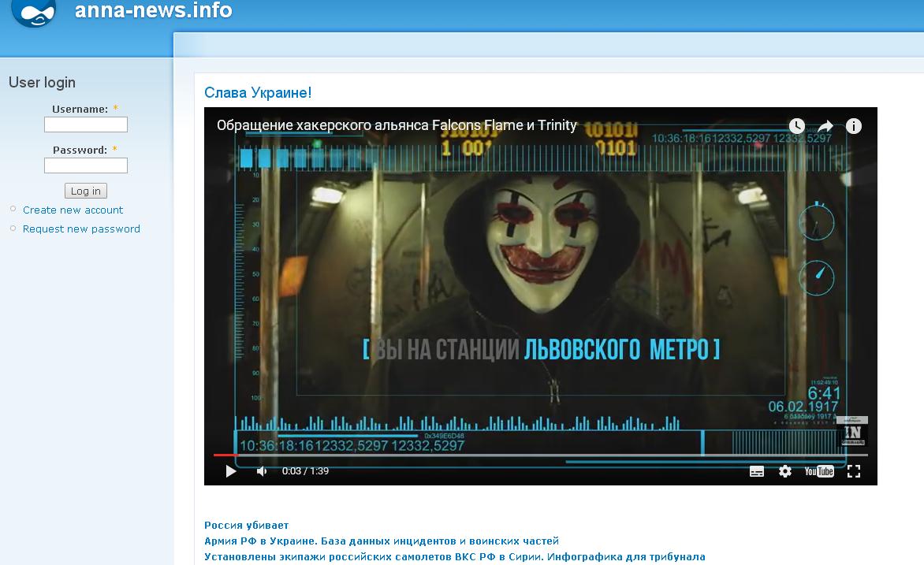This screenshot has width=924, height=565.
Task: Click the Share arrow icon
Action: coord(825,126)
